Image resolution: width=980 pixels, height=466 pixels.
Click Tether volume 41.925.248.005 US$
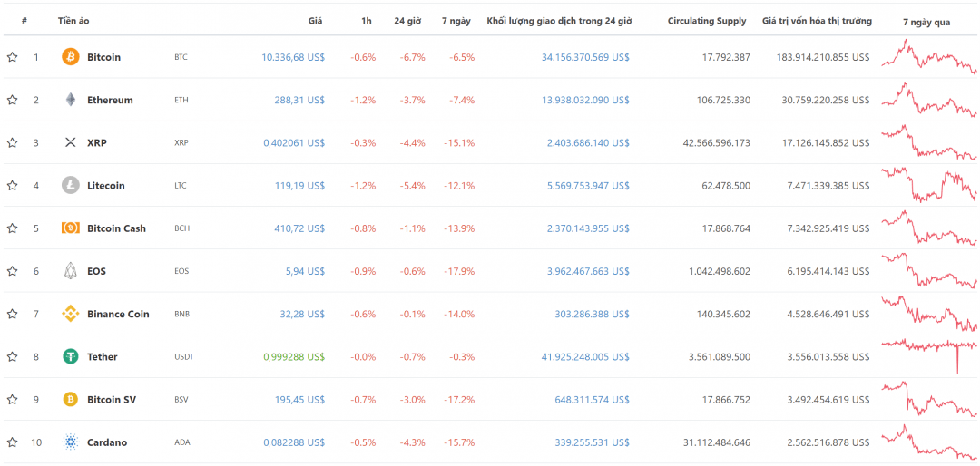point(585,356)
